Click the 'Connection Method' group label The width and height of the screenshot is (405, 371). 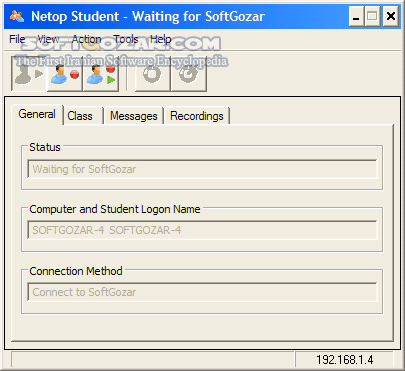[x=76, y=271]
